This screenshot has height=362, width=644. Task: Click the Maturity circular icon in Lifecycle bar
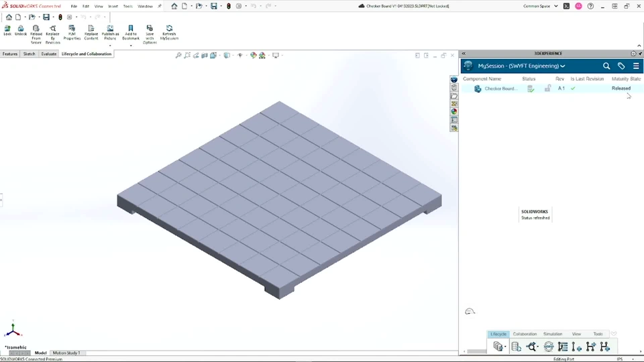(x=548, y=347)
